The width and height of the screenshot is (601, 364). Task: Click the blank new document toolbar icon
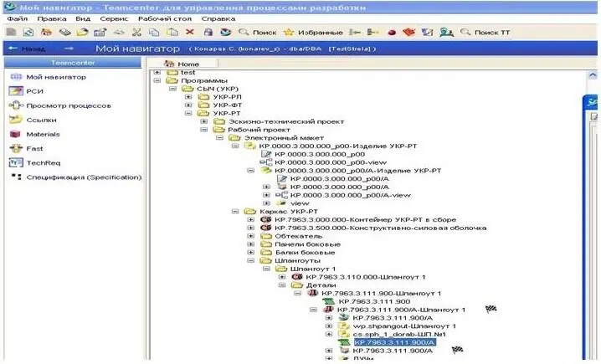click(x=11, y=32)
